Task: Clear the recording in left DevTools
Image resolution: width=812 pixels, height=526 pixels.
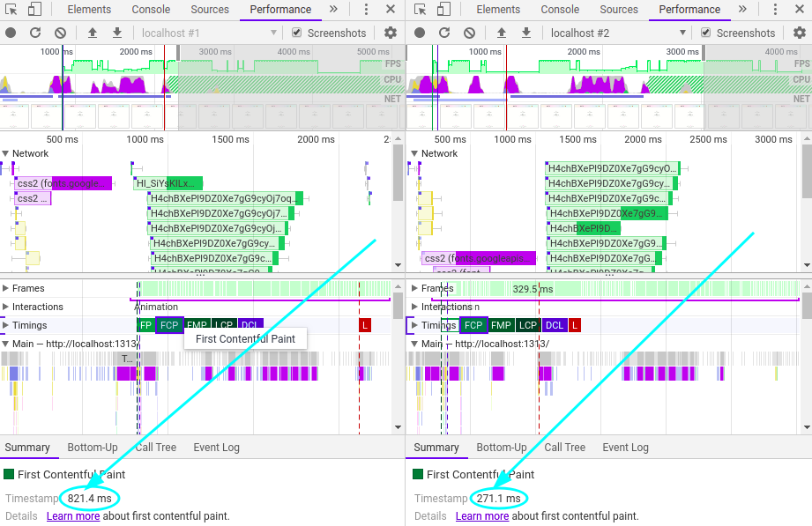Action: (60, 33)
